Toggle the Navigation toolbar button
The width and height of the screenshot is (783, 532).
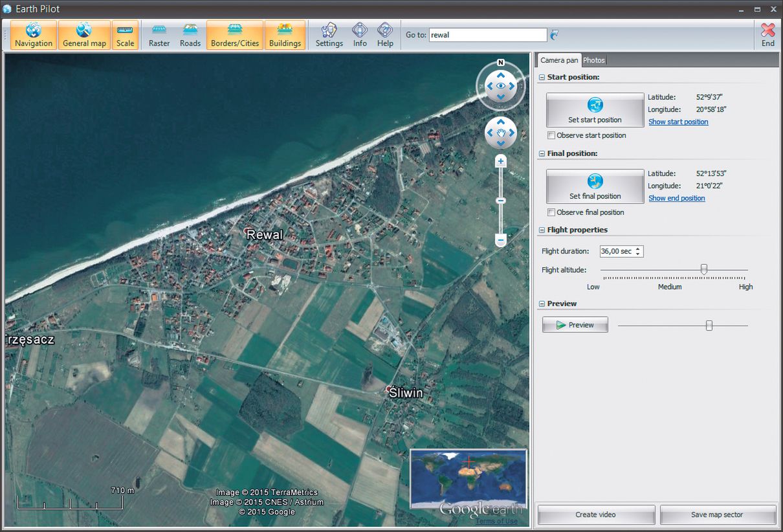[34, 35]
